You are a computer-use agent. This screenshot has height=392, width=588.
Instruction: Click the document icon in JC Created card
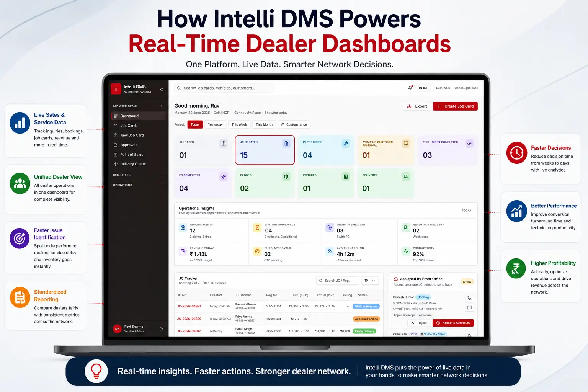[x=286, y=144]
